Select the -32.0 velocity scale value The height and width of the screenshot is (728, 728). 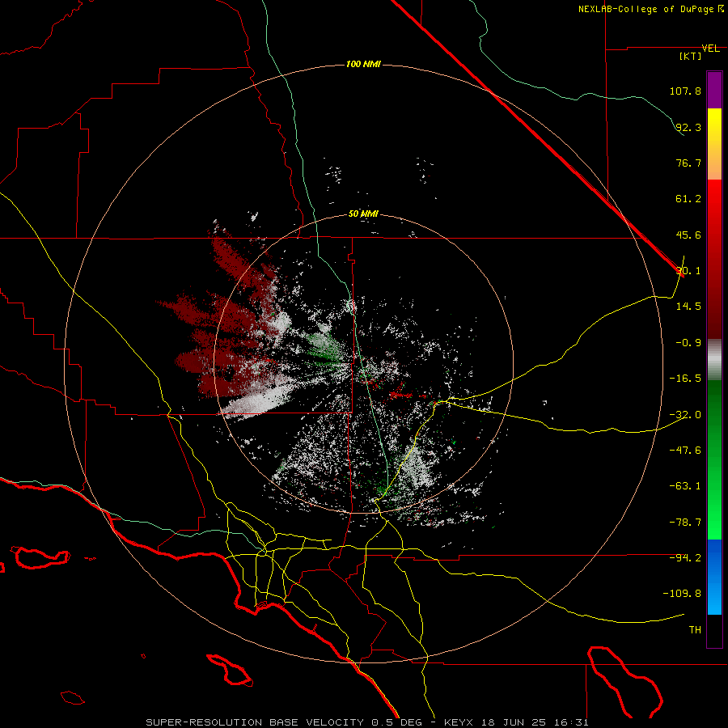(685, 415)
